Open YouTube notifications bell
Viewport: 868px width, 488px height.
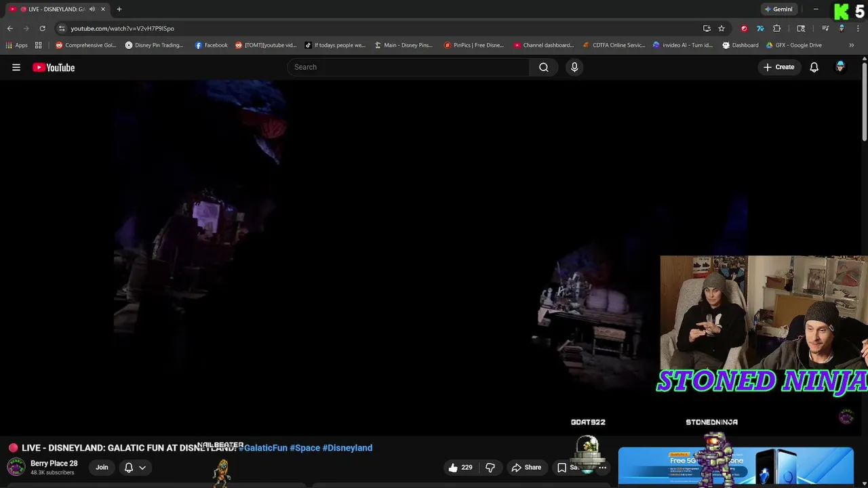click(x=814, y=67)
